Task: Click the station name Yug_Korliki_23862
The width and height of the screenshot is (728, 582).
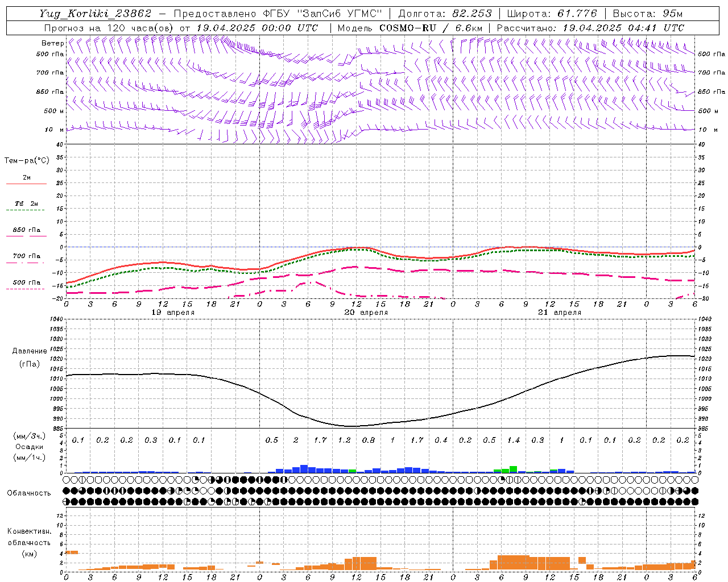Action: pos(95,14)
